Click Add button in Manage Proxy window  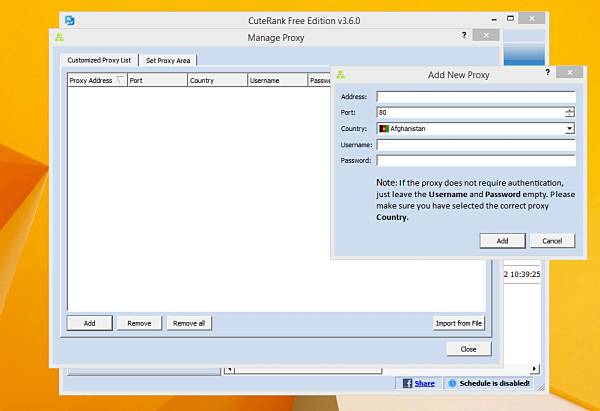90,323
